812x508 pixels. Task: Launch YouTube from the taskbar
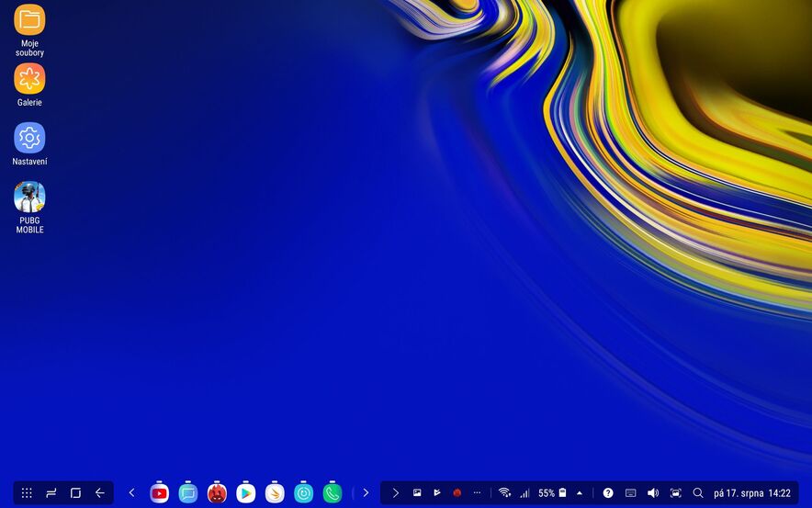coord(160,493)
